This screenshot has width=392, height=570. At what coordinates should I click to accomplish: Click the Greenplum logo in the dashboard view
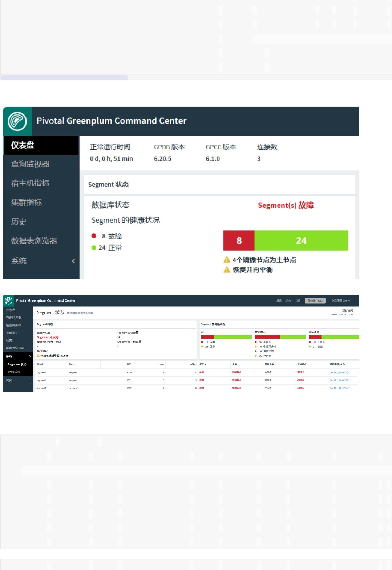pyautogui.click(x=17, y=121)
